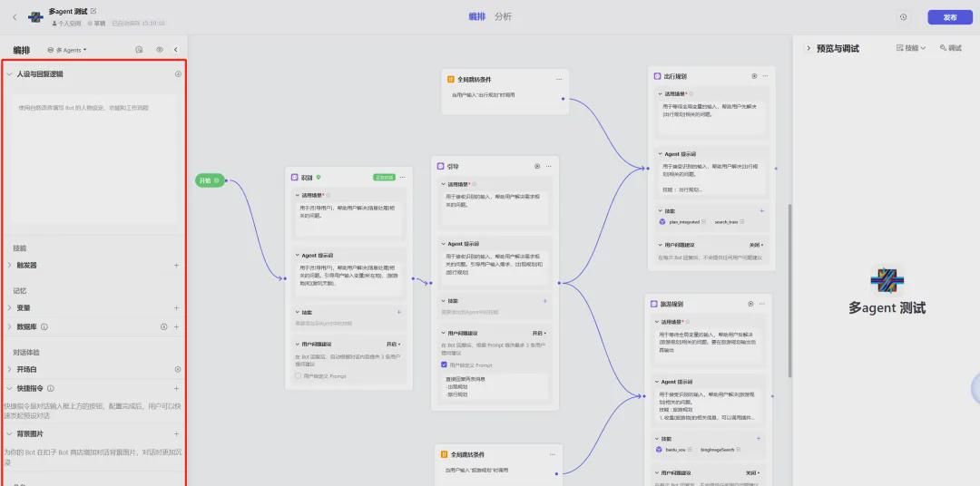Uncheck 用户自定义 Prompt in 引导 node
The width and height of the screenshot is (980, 486).
click(x=444, y=365)
